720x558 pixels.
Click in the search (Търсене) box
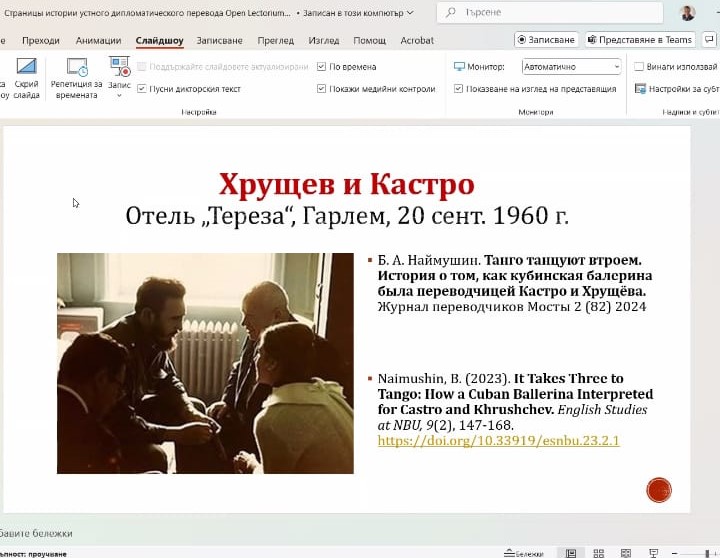[540, 13]
